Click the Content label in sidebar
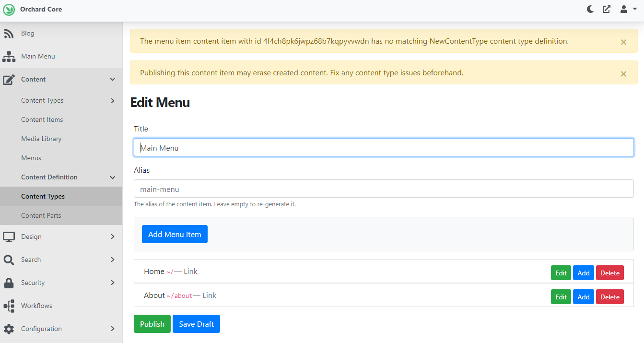This screenshot has width=644, height=343. pyautogui.click(x=34, y=80)
